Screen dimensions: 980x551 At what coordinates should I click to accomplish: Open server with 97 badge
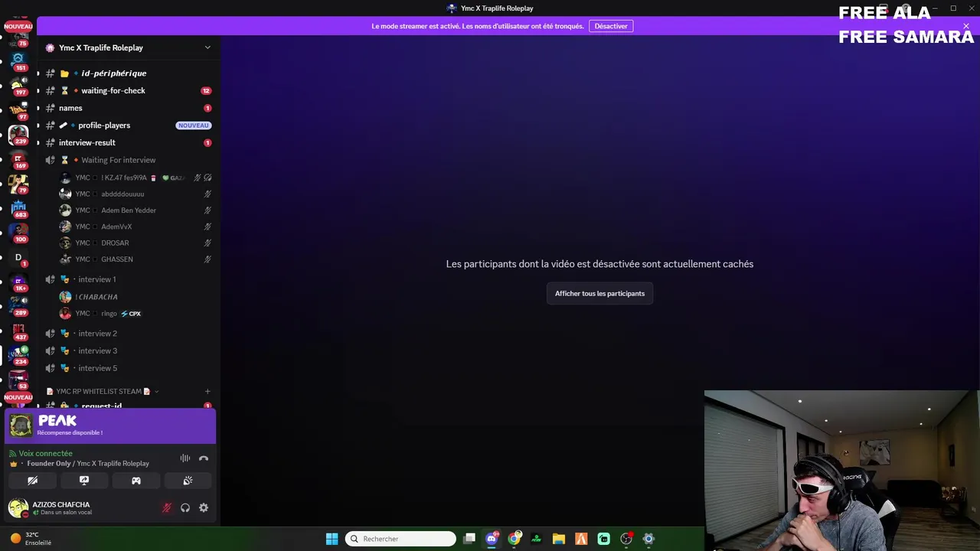18,110
